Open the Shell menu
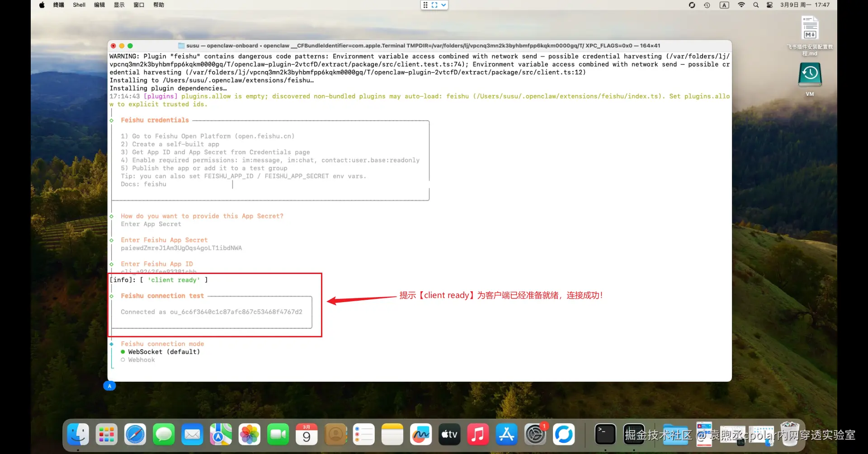 coord(79,5)
